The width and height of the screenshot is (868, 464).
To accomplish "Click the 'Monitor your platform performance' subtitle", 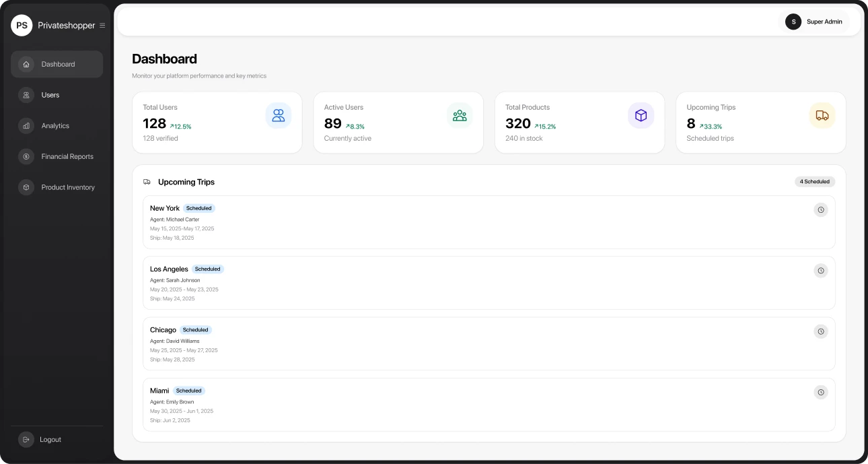I will click(199, 76).
